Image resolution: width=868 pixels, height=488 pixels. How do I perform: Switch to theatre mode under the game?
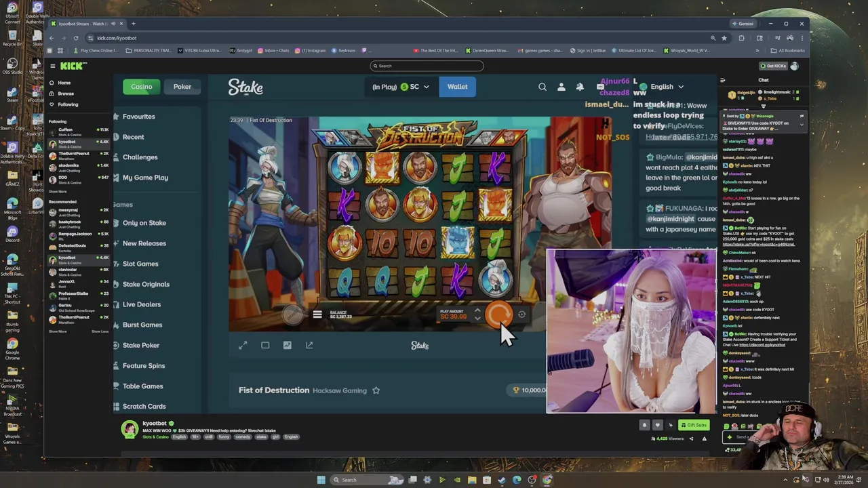click(x=265, y=345)
